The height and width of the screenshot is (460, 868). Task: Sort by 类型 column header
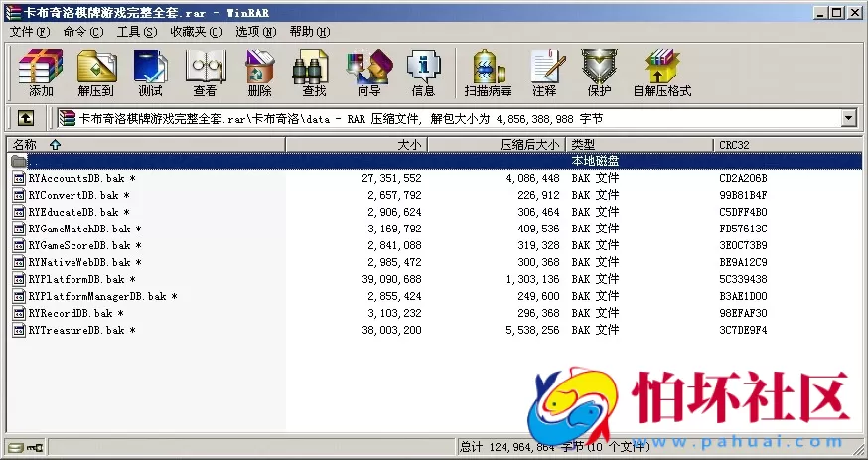coord(640,145)
